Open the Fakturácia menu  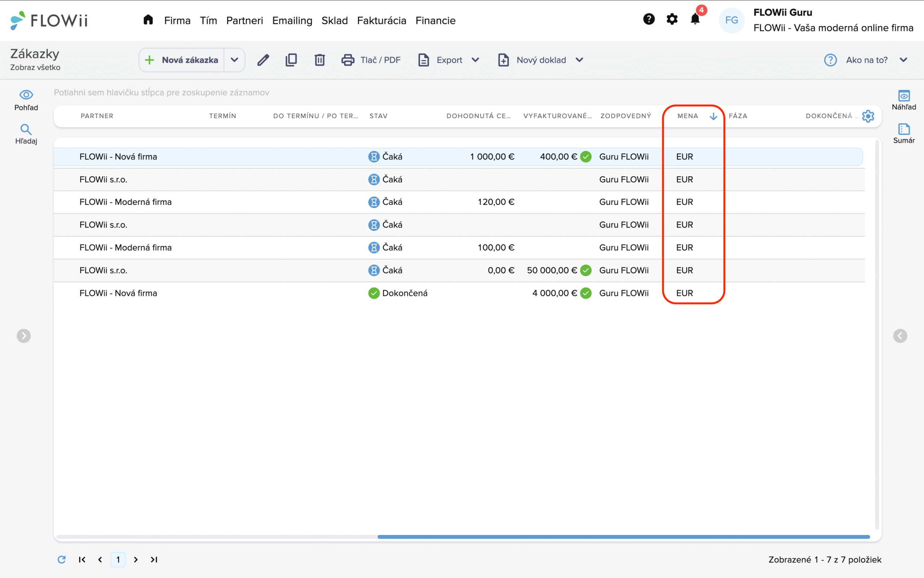(x=382, y=20)
